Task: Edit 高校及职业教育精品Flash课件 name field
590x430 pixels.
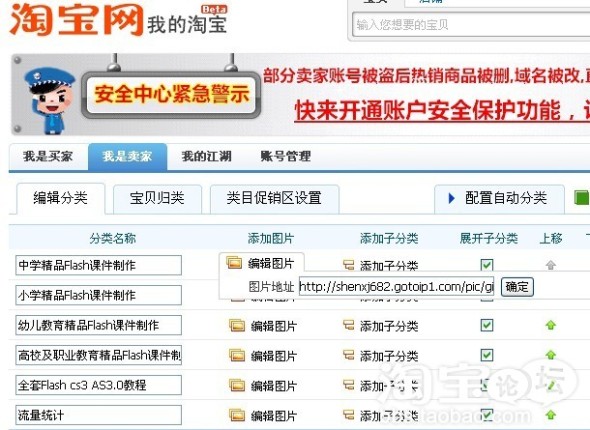Action: coord(99,355)
